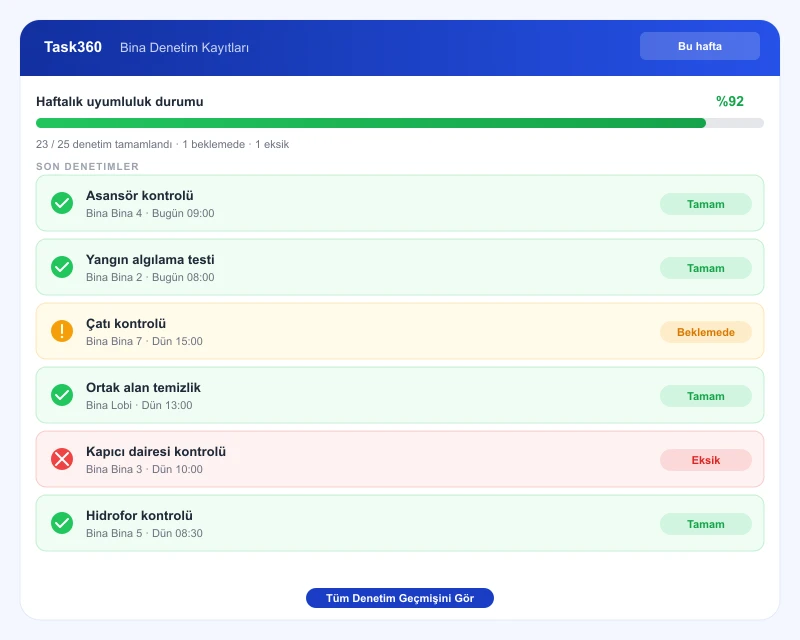This screenshot has height=640, width=800.
Task: Click the Tamam badge on Yangın algılama testi
Action: [x=706, y=268]
